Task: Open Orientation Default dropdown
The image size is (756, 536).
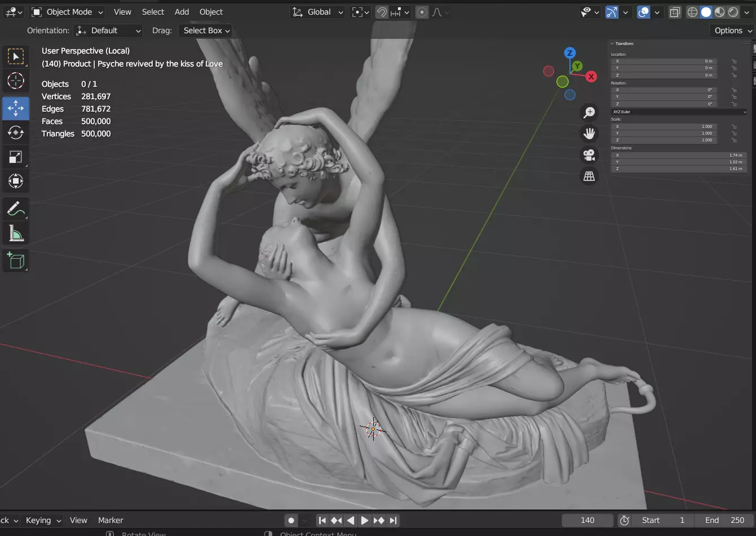Action: pyautogui.click(x=108, y=30)
